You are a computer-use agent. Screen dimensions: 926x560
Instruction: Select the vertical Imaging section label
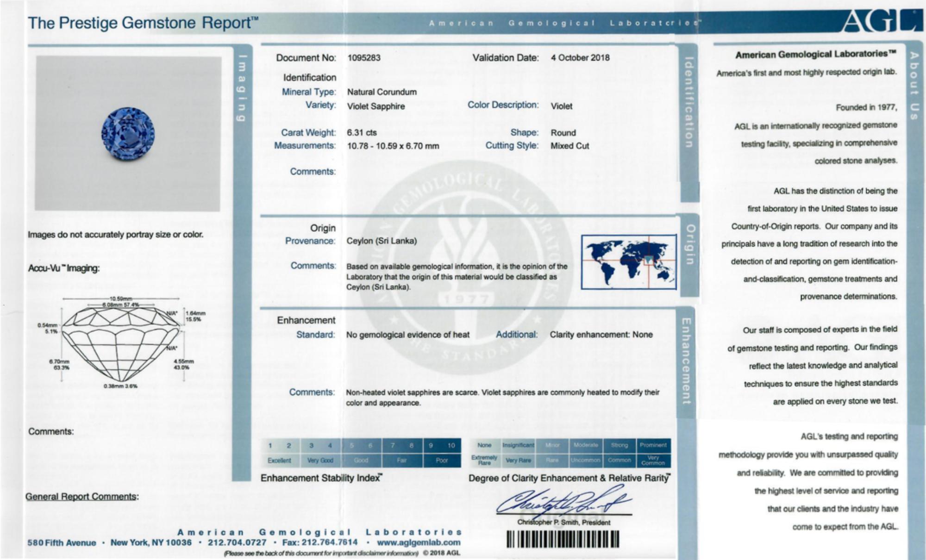pyautogui.click(x=241, y=88)
